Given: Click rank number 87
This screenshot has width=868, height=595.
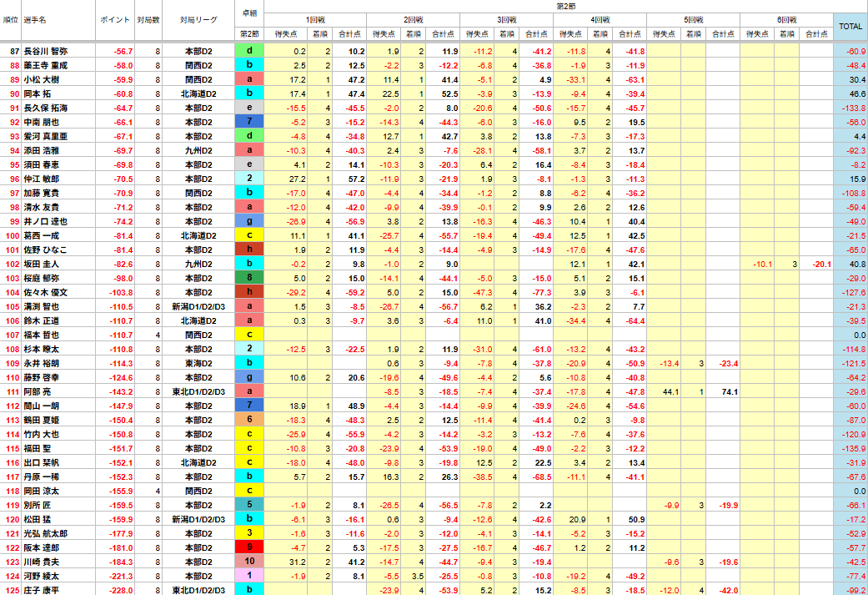Looking at the screenshot, I should click(x=15, y=51).
